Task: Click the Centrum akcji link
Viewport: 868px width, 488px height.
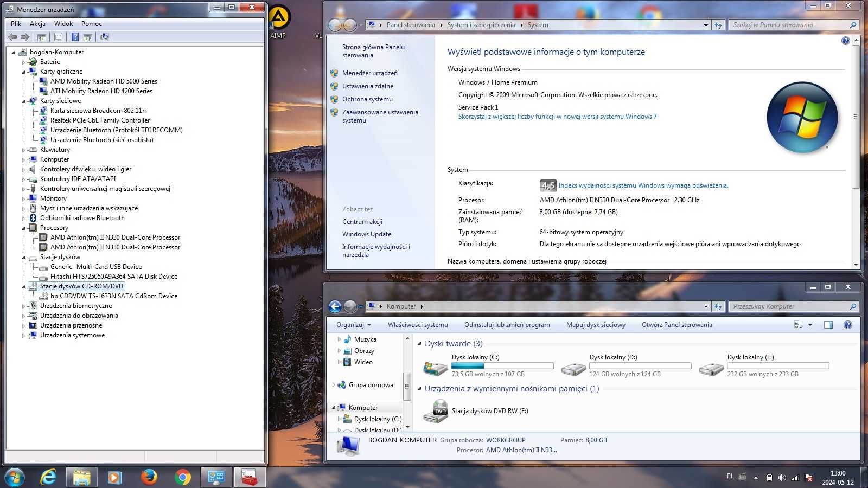Action: 362,222
